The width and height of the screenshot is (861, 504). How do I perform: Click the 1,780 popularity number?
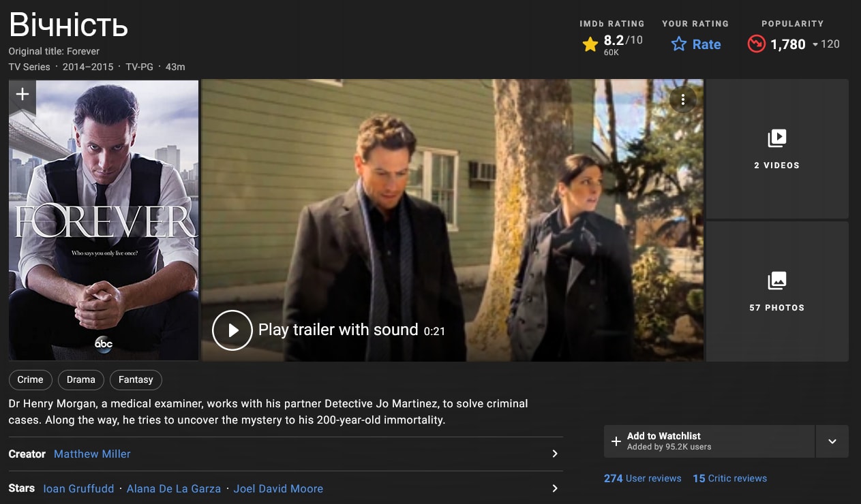[x=788, y=44]
